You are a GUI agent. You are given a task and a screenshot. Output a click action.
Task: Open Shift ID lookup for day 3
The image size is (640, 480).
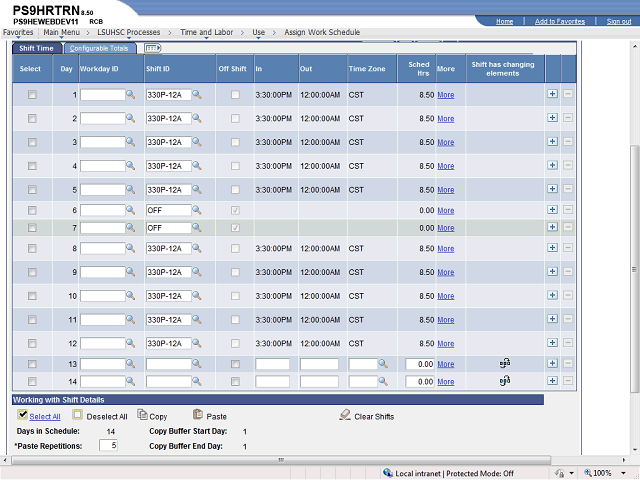tap(197, 142)
